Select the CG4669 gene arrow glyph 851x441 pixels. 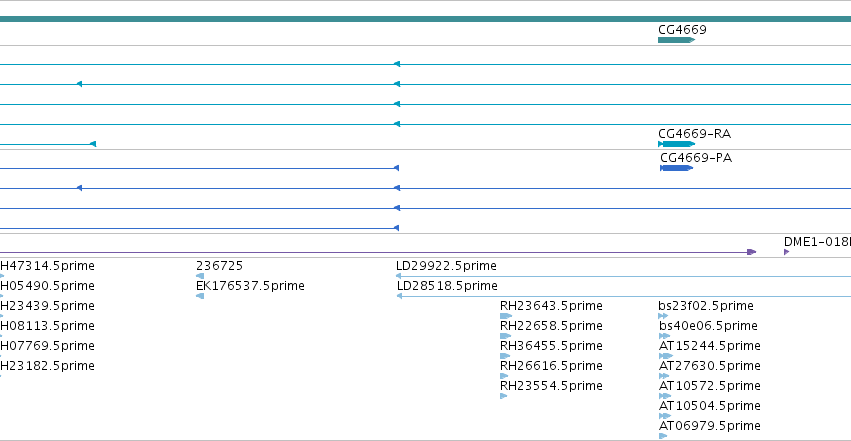676,40
